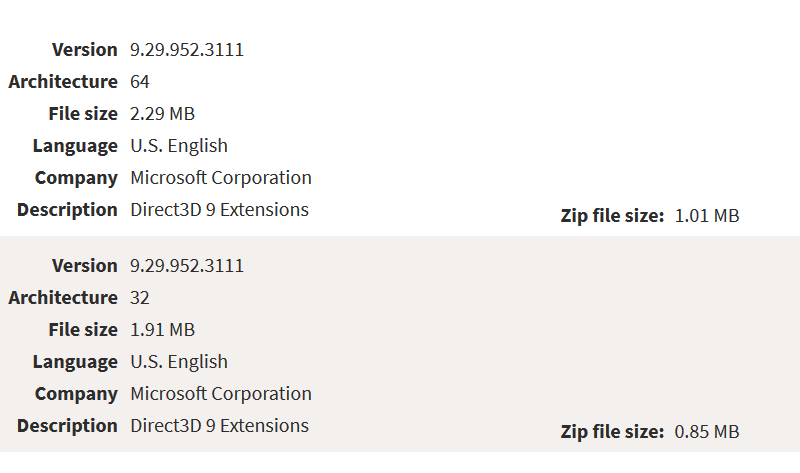Click the Zip file size label beside 1.01 MB

pos(612,216)
